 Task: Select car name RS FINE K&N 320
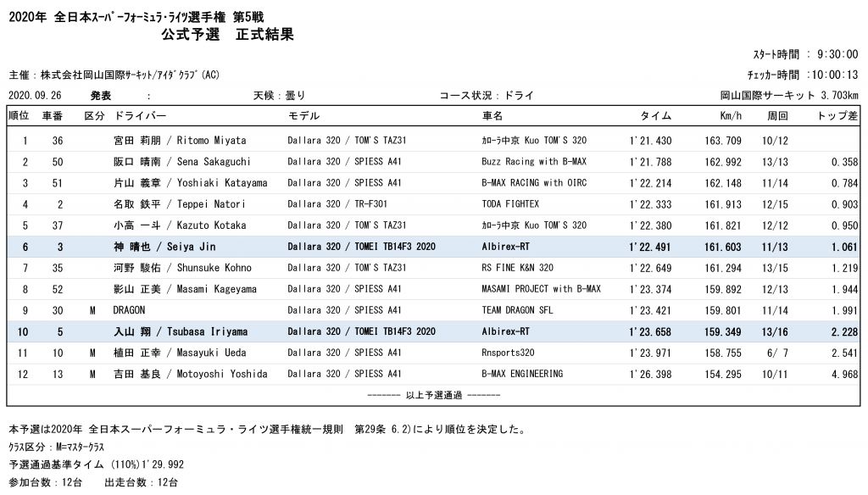coord(518,268)
